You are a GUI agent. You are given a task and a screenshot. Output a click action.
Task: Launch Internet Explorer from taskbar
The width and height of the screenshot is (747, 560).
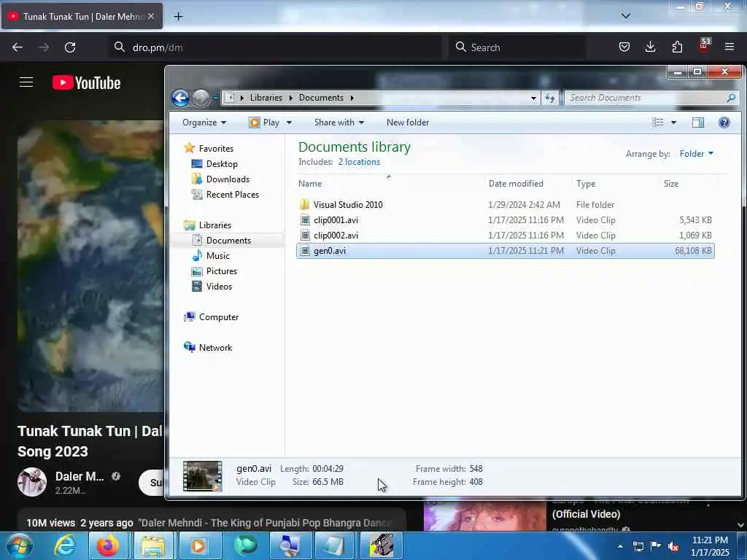pos(65,545)
